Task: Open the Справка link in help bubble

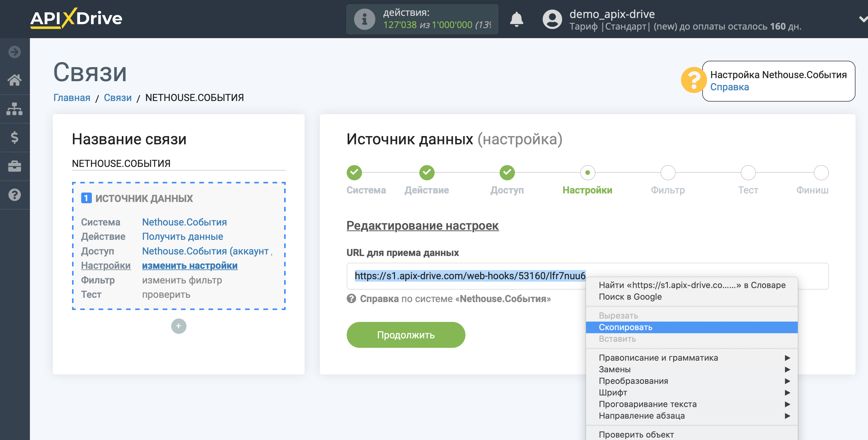Action: [x=729, y=87]
